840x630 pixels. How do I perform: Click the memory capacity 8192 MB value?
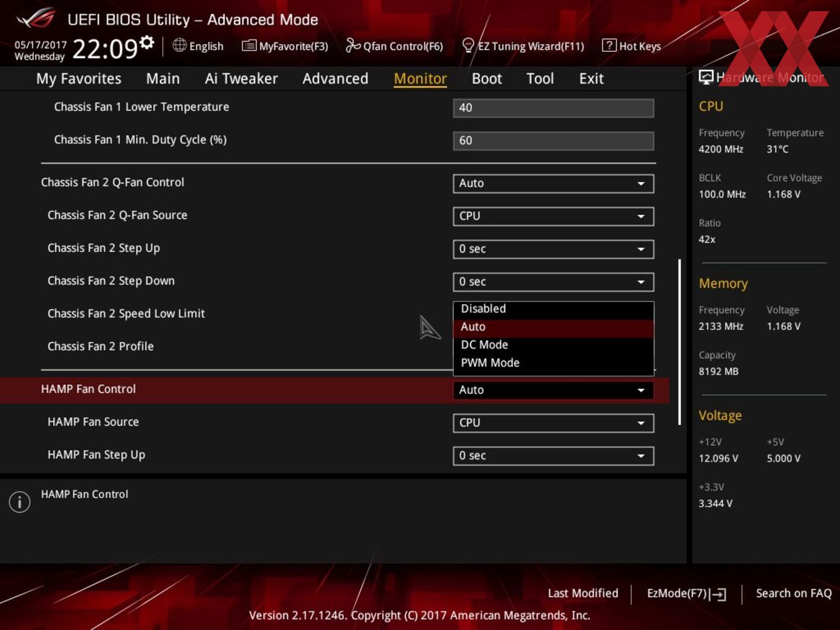pyautogui.click(x=718, y=371)
